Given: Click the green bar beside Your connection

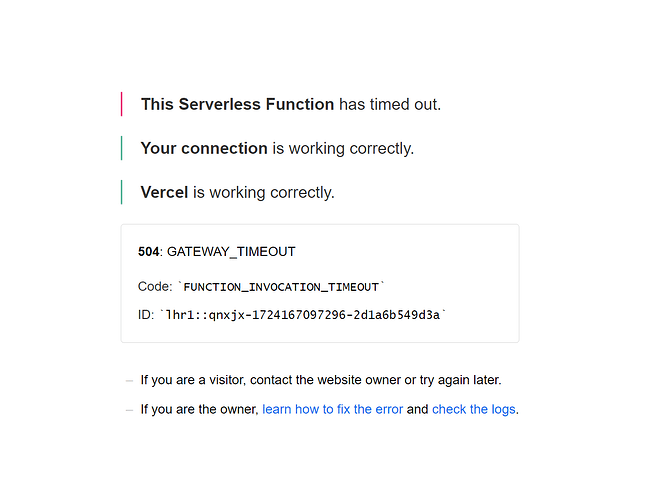Looking at the screenshot, I should click(x=122, y=148).
